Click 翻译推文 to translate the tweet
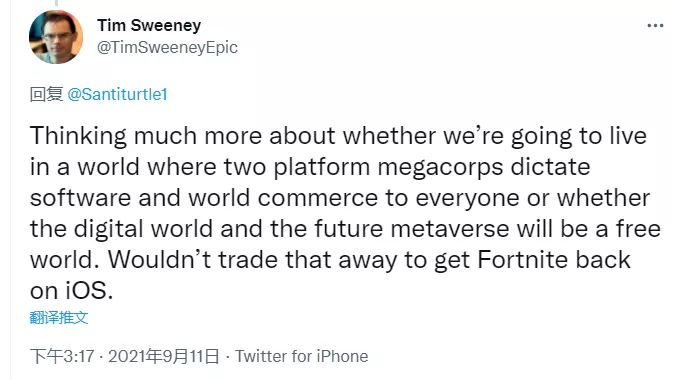The width and height of the screenshot is (673, 380). [x=59, y=318]
